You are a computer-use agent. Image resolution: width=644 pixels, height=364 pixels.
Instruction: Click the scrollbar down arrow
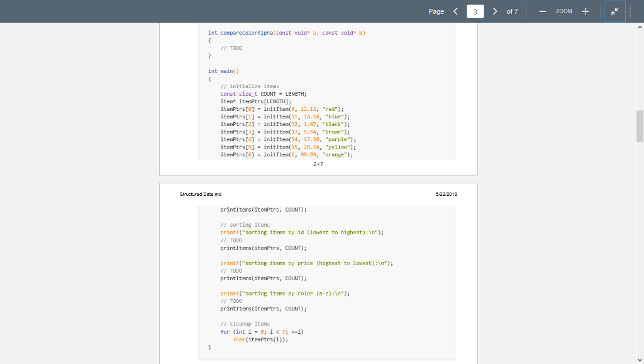(x=640, y=359)
